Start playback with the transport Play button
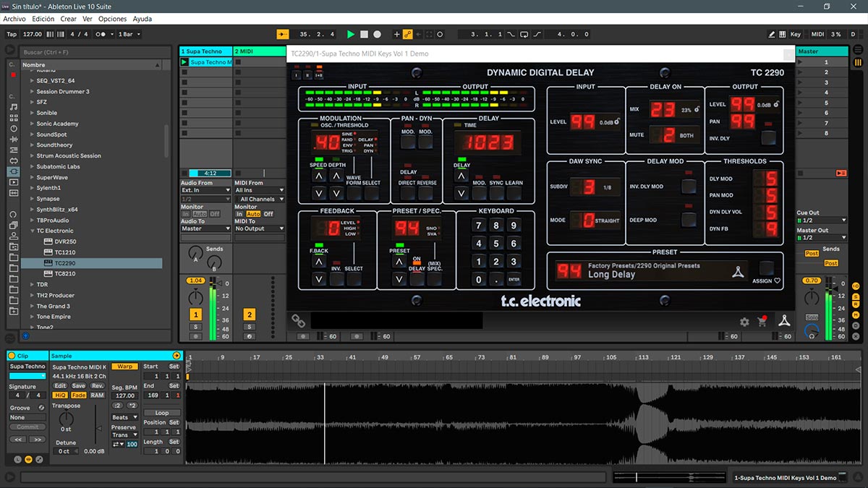The height and width of the screenshot is (488, 868). [351, 34]
